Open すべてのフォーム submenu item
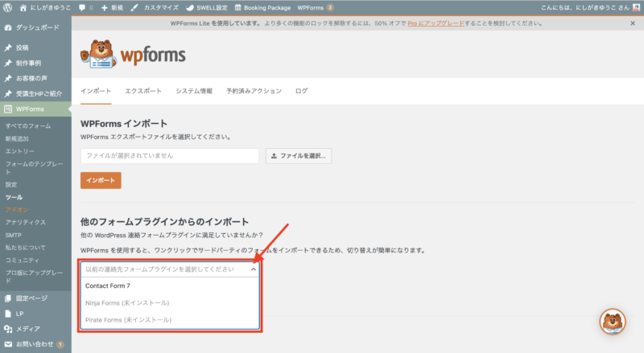Viewport: 644px width, 353px height. tap(28, 126)
